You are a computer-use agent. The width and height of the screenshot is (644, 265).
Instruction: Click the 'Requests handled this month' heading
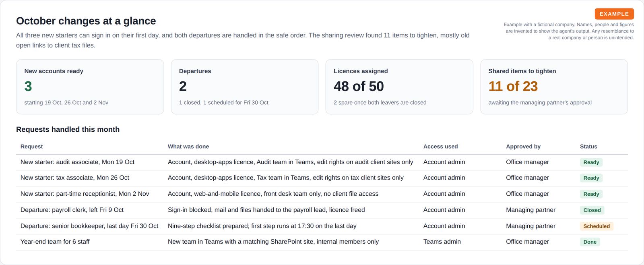[68, 129]
